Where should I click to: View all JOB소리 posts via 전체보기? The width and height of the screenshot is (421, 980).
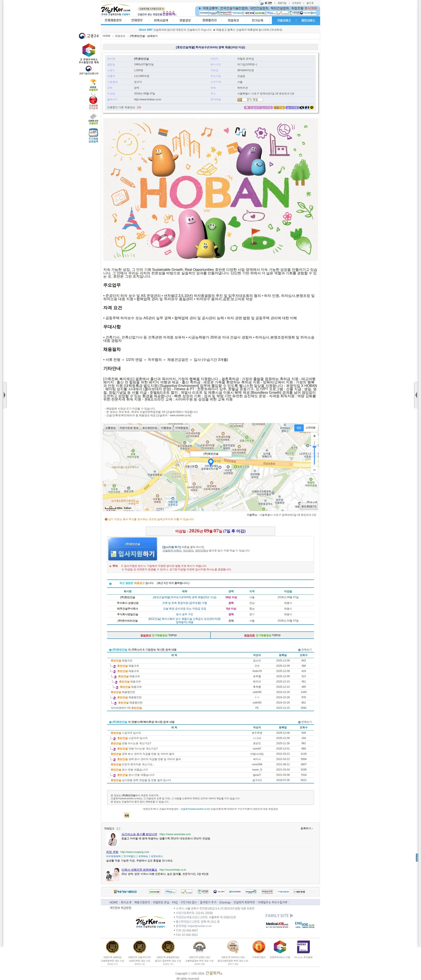tap(305, 650)
